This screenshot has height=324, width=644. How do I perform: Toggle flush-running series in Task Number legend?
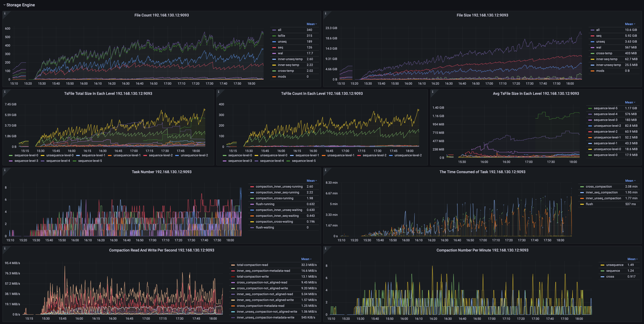pyautogui.click(x=265, y=204)
